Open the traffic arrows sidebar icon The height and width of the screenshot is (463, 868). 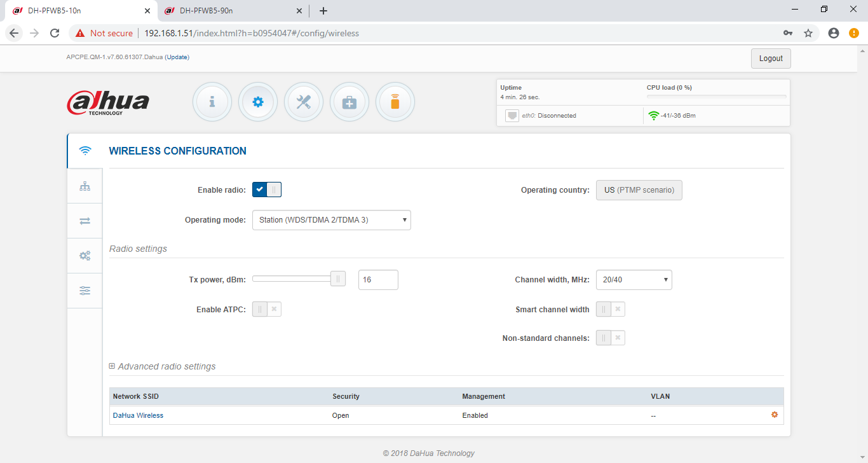pyautogui.click(x=85, y=221)
